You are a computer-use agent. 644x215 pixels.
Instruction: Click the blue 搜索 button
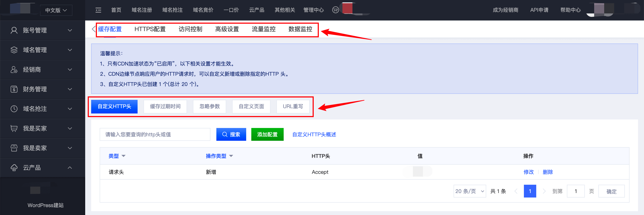pyautogui.click(x=231, y=134)
